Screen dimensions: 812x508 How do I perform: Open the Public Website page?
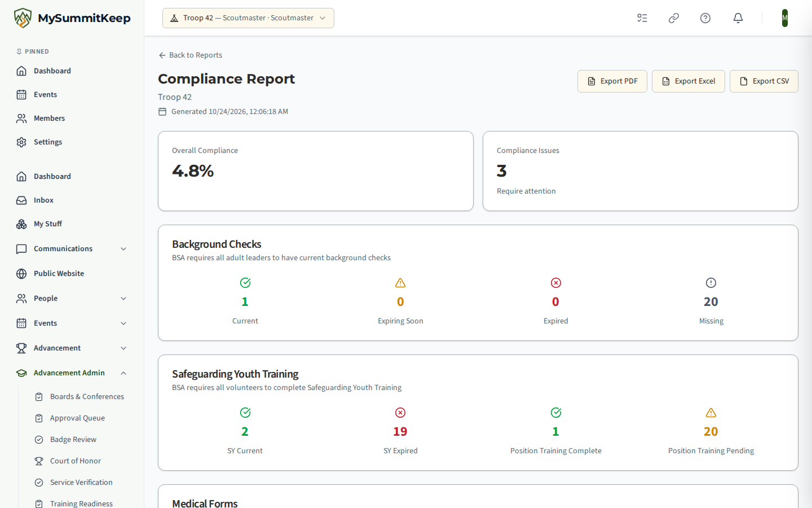[x=72, y=273]
